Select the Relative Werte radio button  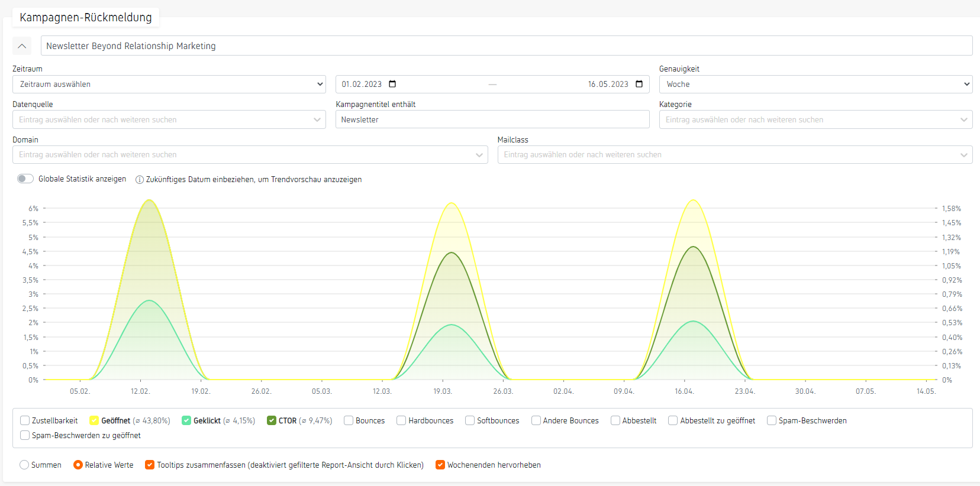78,465
